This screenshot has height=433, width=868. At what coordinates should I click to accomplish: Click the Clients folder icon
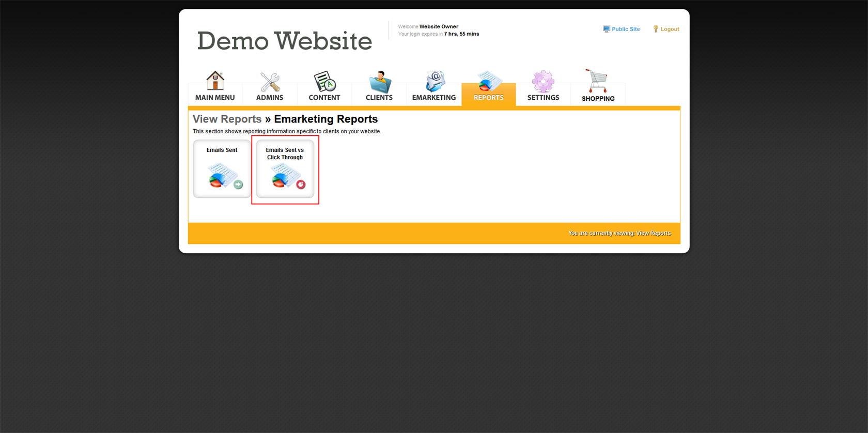(379, 82)
